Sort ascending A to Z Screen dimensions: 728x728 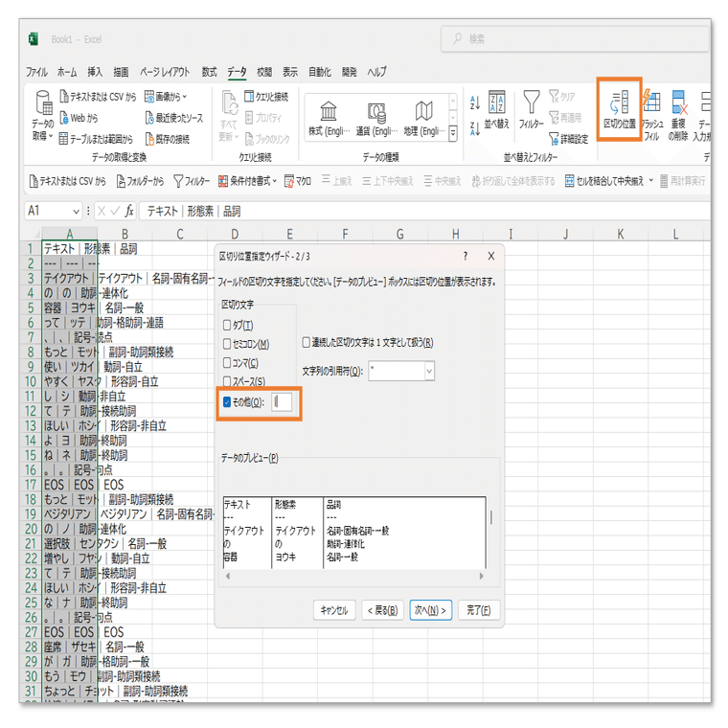click(x=474, y=102)
